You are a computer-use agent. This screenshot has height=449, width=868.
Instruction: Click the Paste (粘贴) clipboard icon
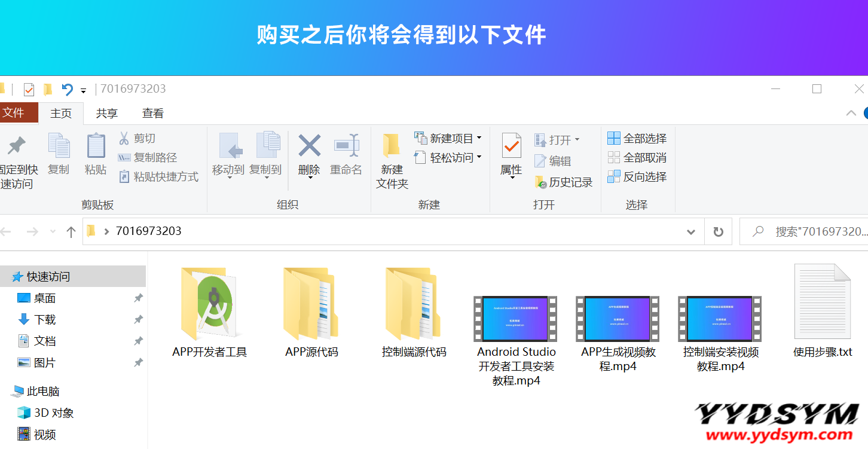96,146
